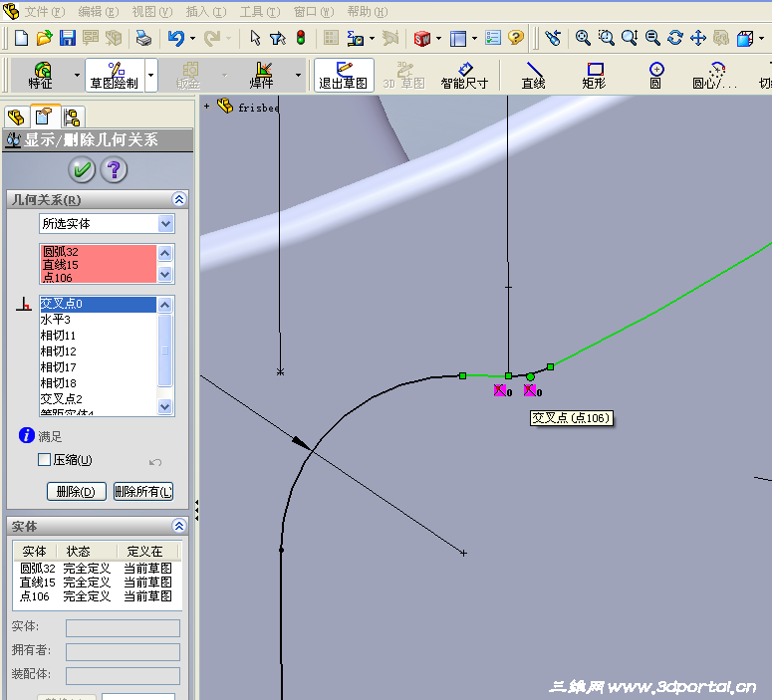This screenshot has height=700, width=772.
Task: Click the 特征 features toolbar button
Action: (x=41, y=76)
